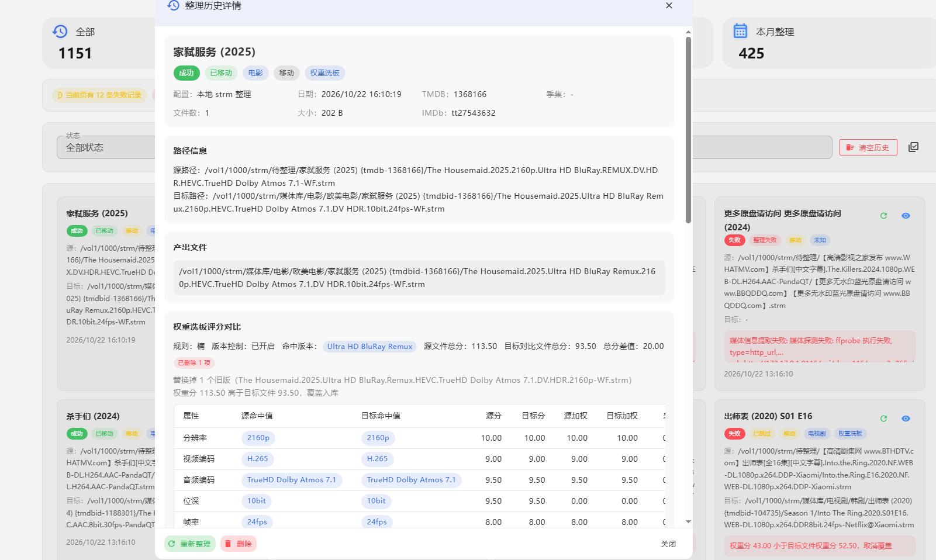The width and height of the screenshot is (936, 560).
Task: Click the target 24fps chip in 帧率 row
Action: (x=377, y=522)
